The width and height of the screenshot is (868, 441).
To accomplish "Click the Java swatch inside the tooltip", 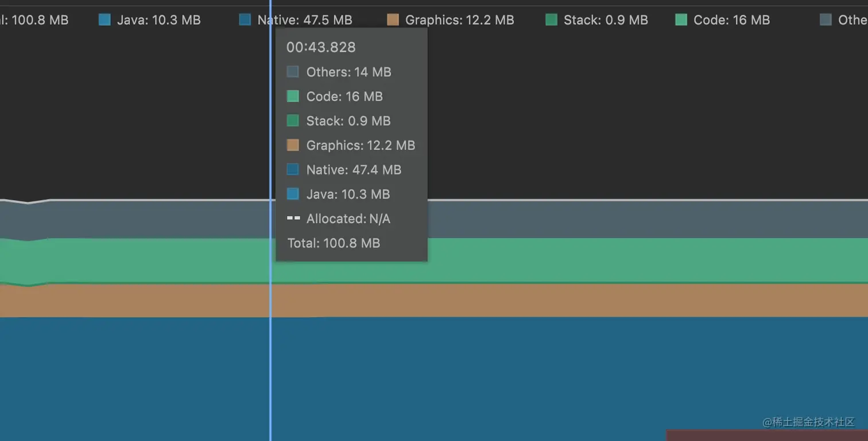I will pyautogui.click(x=293, y=194).
